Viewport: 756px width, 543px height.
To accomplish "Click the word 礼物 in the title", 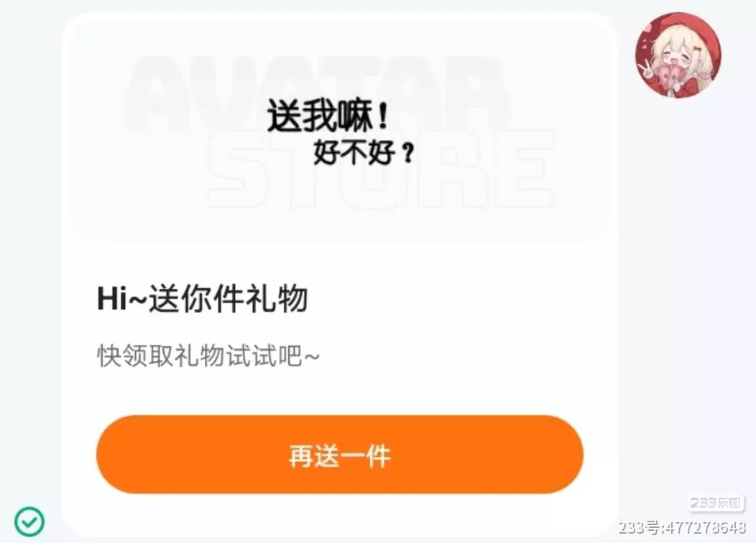I will (x=277, y=298).
